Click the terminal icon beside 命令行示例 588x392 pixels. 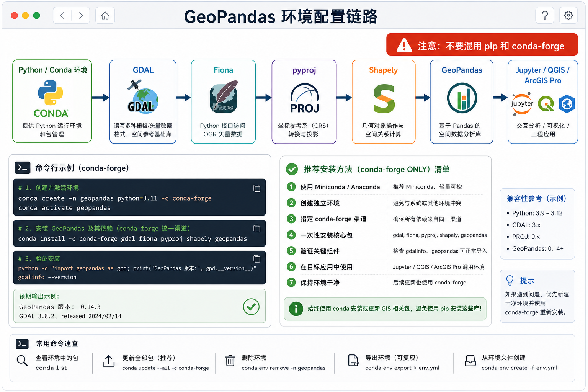click(x=23, y=168)
